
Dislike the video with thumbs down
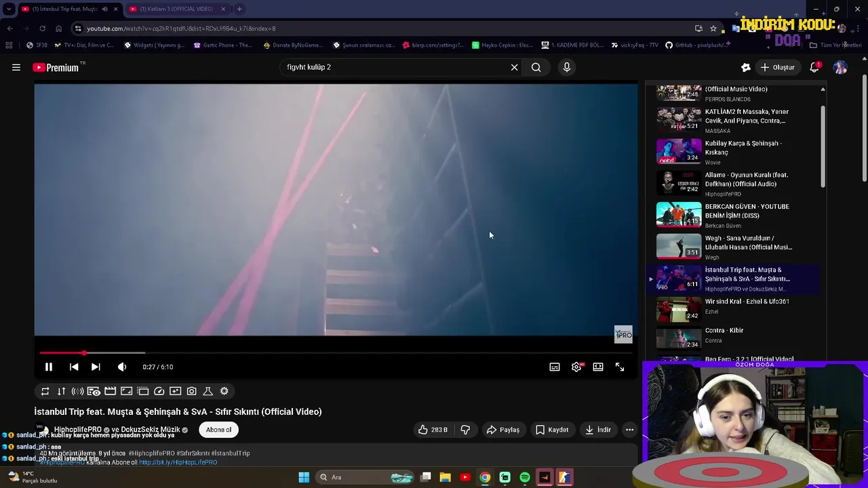click(465, 430)
